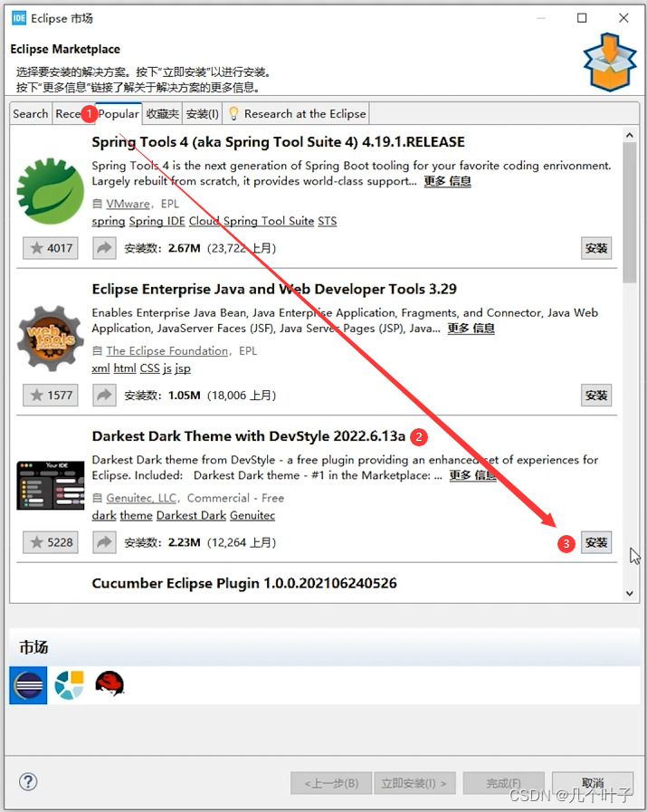The height and width of the screenshot is (812, 647).
Task: Switch to the 安装(I) installed tab
Action: [203, 114]
